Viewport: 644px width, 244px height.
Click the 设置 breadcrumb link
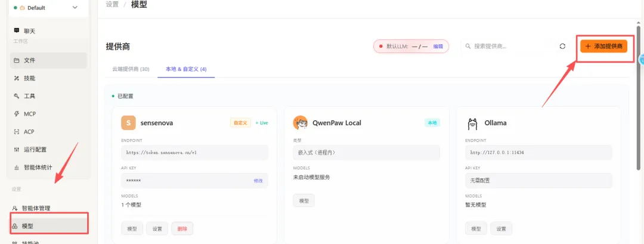click(x=112, y=5)
